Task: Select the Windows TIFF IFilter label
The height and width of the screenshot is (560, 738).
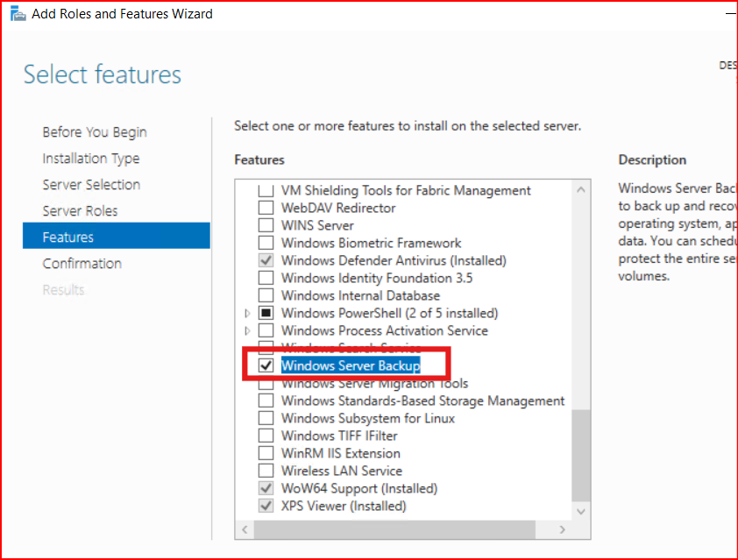Action: [x=339, y=436]
